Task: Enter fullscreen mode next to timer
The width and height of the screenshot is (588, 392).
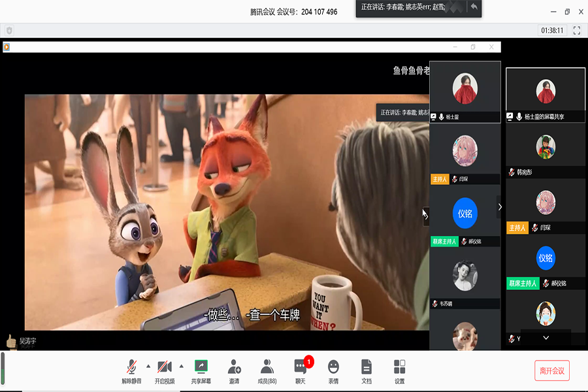Action: point(577,31)
